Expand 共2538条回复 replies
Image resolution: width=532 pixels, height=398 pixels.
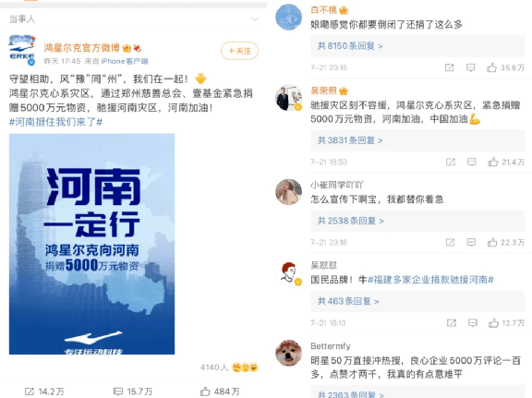(351, 221)
